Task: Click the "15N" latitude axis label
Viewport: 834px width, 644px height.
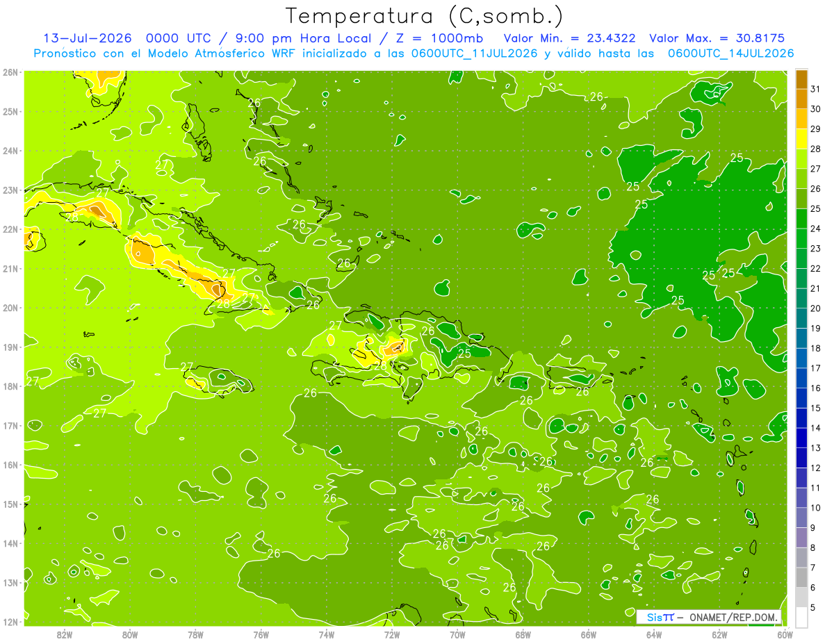Action: click(x=10, y=504)
